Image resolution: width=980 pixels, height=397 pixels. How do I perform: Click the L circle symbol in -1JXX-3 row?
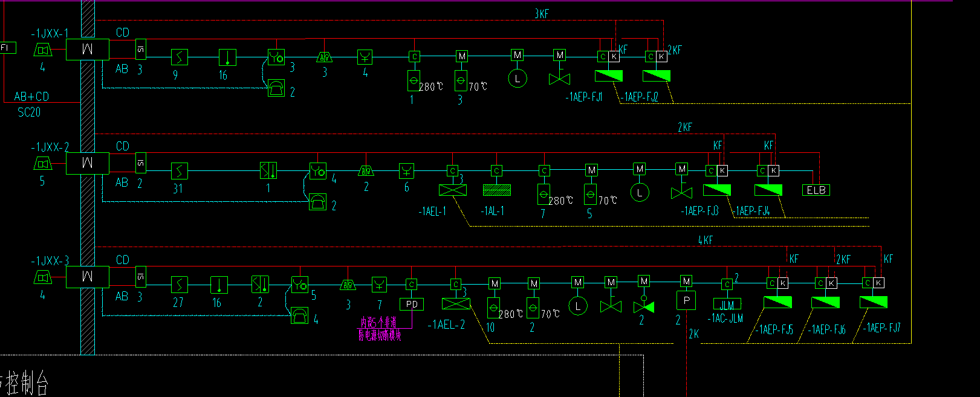coord(578,306)
